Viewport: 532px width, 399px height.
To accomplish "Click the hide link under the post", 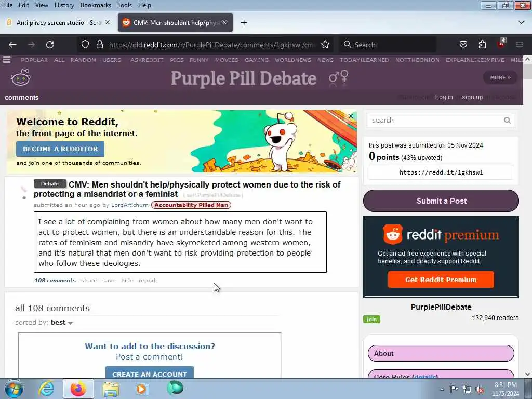I will [x=127, y=280].
